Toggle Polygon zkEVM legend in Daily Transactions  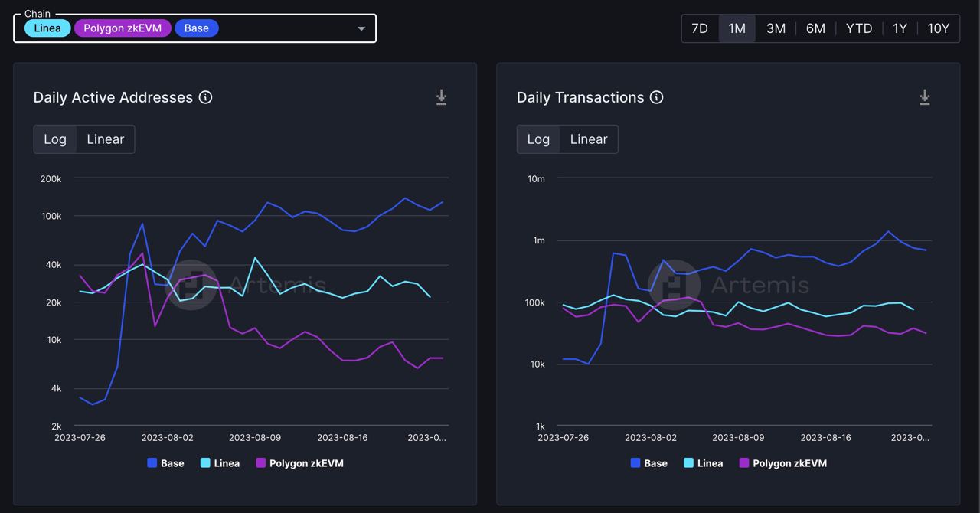click(x=782, y=463)
